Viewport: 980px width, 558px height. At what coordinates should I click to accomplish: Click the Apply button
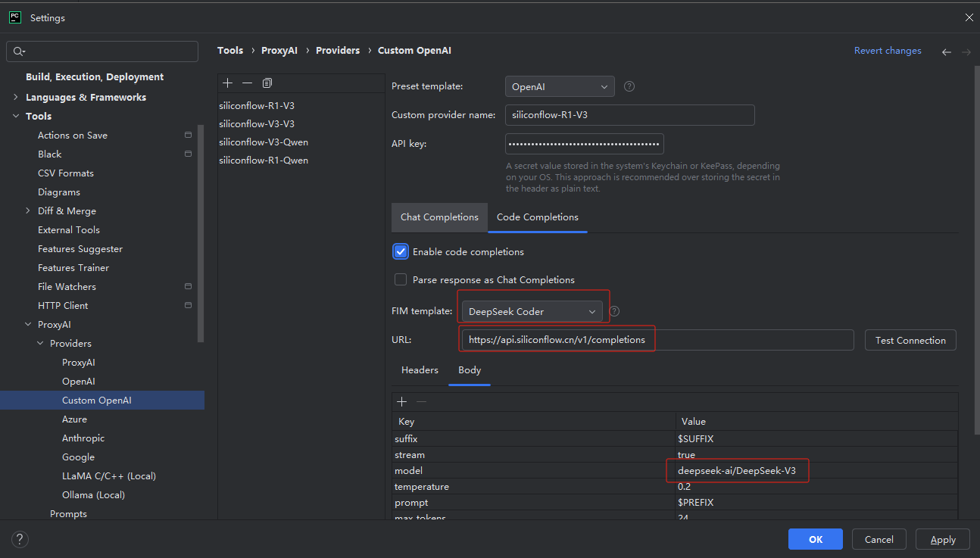coord(943,539)
